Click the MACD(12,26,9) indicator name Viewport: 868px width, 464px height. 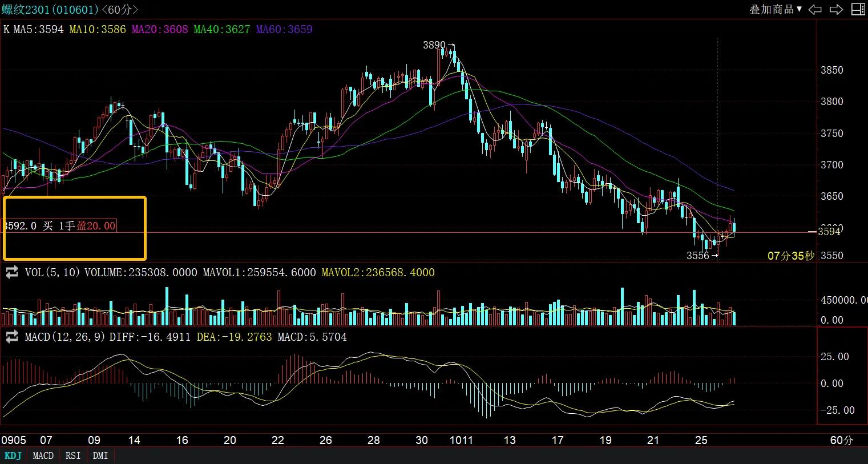66,337
